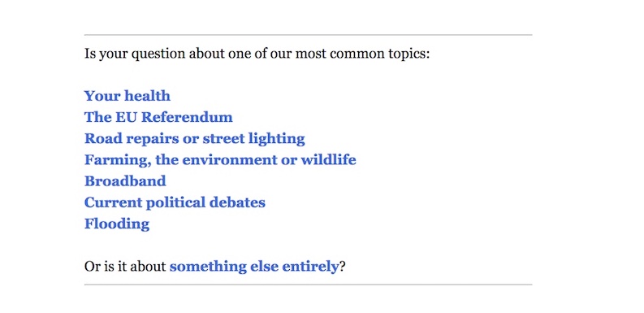This screenshot has width=644, height=313.
Task: Select the Flooding topic link
Action: pyautogui.click(x=117, y=224)
